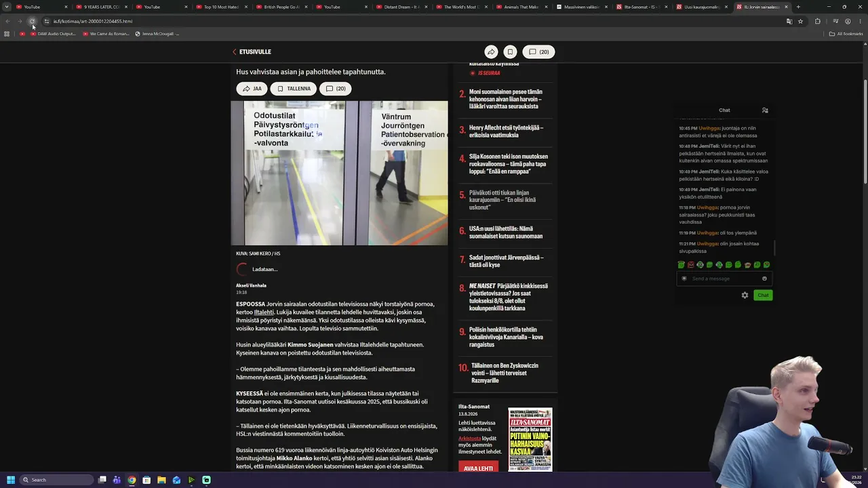868x488 pixels.
Task: Open headline 'Silja Kosonen teki ison muutoksen'
Action: pos(509,164)
